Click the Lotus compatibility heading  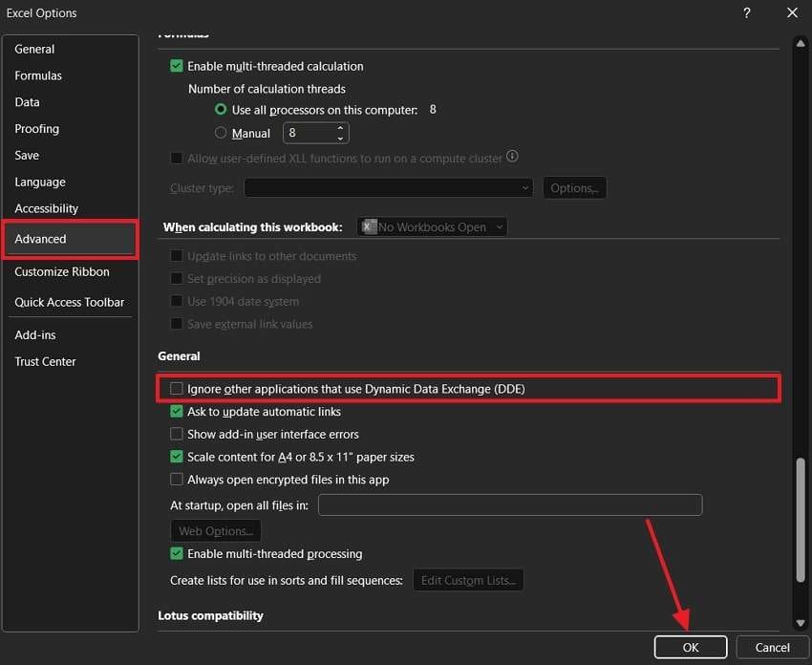[210, 616]
